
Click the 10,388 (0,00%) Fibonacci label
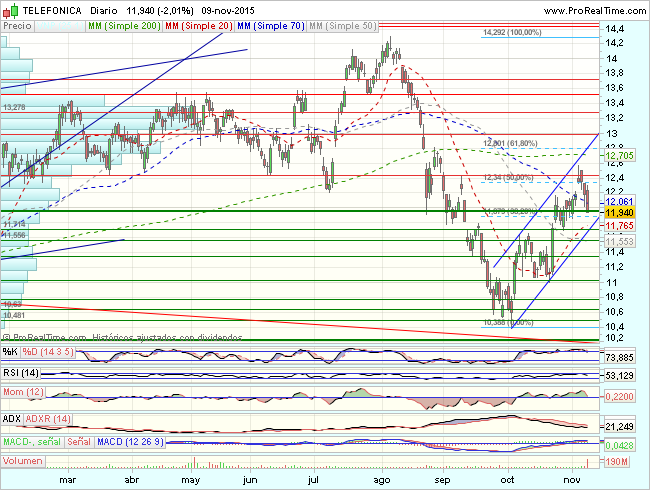[509, 323]
